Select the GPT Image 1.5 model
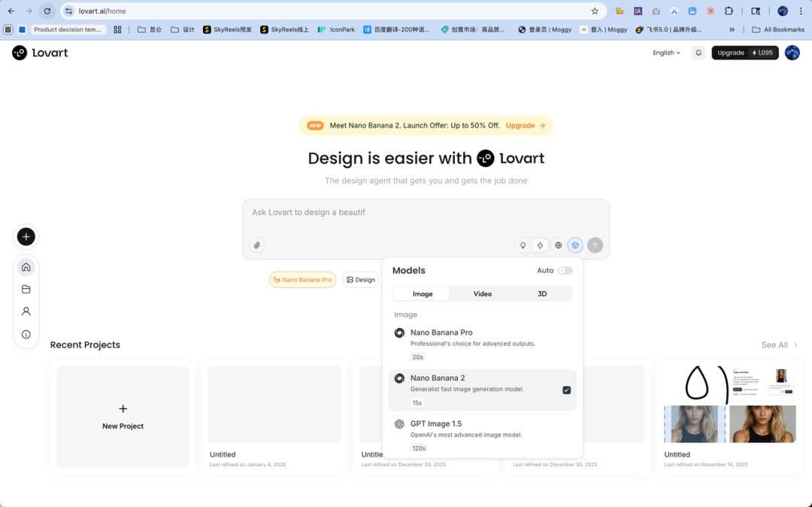This screenshot has width=812, height=507. (482, 436)
